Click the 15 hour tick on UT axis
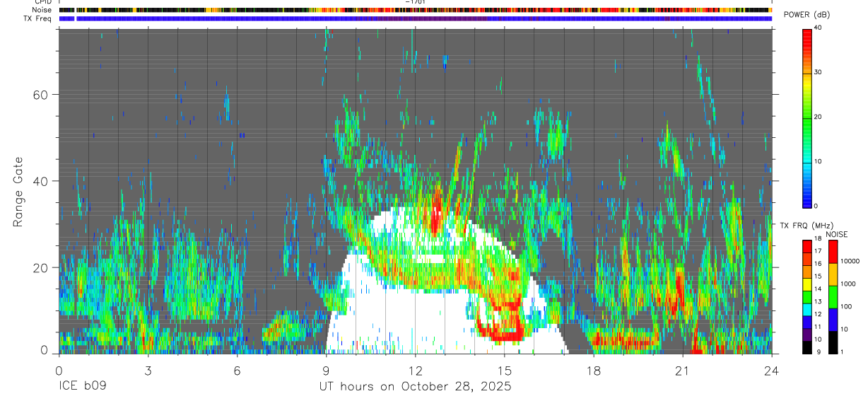The width and height of the screenshot is (868, 401). (505, 370)
